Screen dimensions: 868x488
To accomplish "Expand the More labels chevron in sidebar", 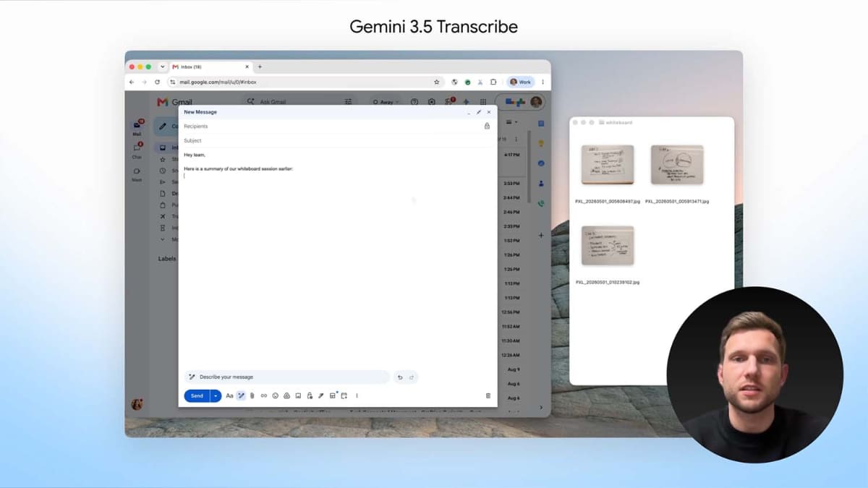I will 163,239.
